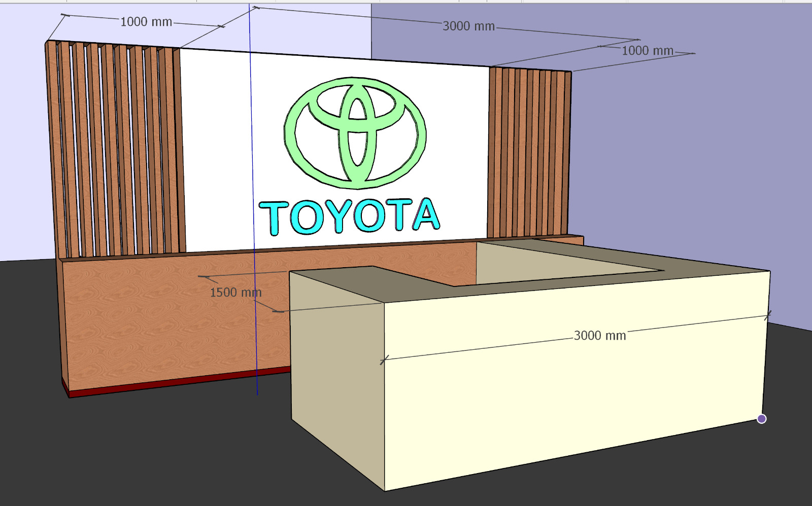812x506 pixels.
Task: Select the 1500 mm dimension label
Action: (235, 293)
